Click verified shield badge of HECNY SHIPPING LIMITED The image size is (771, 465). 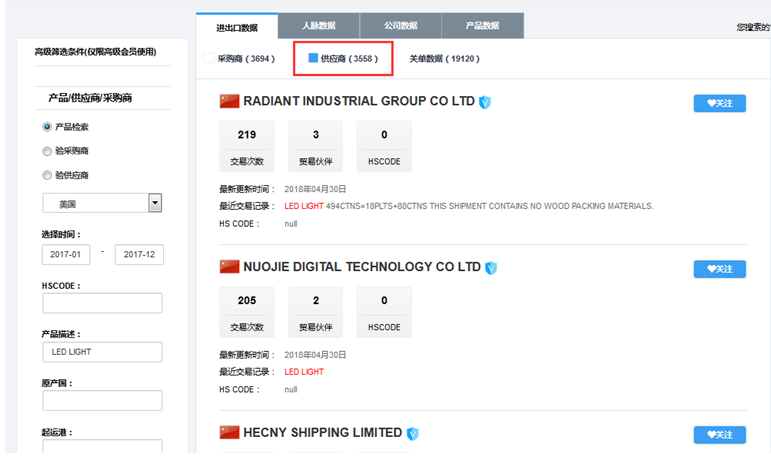point(413,434)
